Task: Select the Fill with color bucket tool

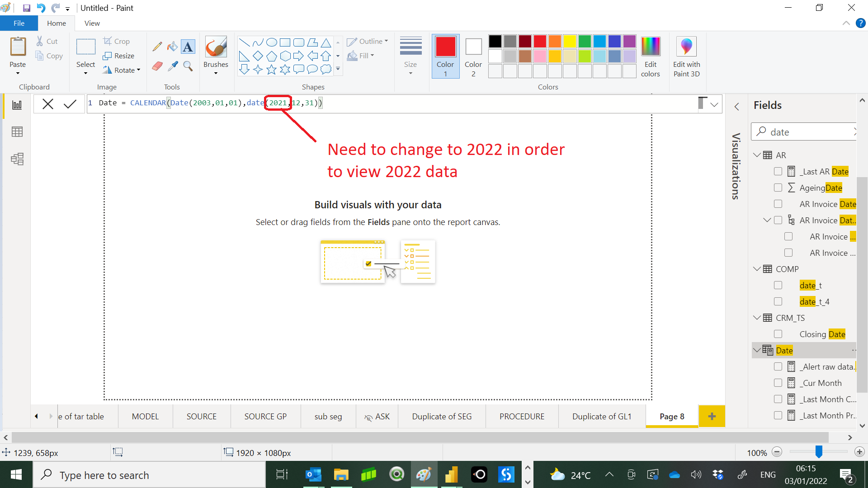Action: [x=172, y=47]
